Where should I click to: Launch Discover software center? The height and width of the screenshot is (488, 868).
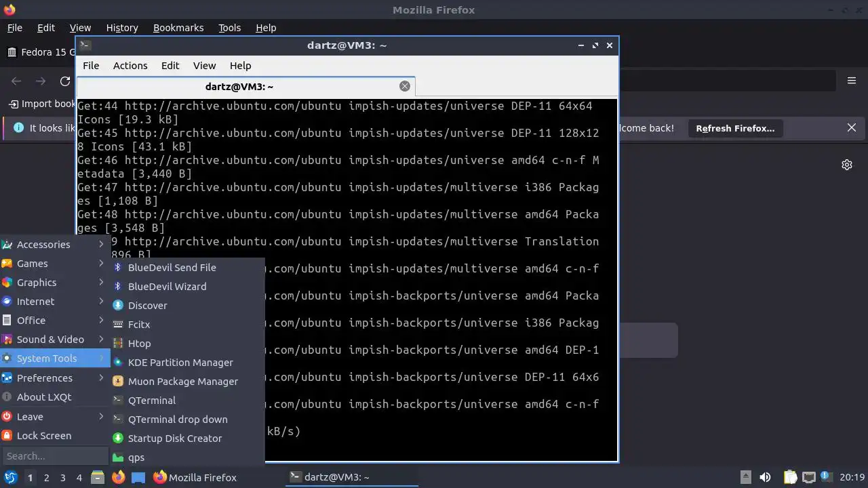[187, 306]
